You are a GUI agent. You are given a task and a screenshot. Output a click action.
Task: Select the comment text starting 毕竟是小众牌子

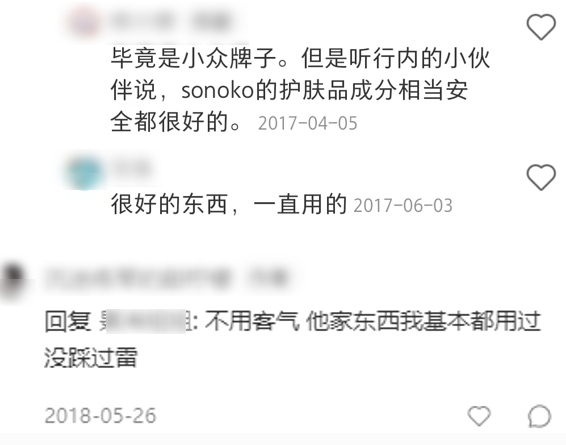(x=300, y=90)
